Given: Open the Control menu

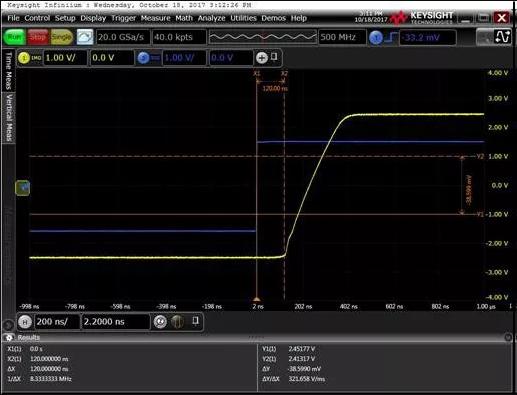Looking at the screenshot, I should (x=37, y=18).
